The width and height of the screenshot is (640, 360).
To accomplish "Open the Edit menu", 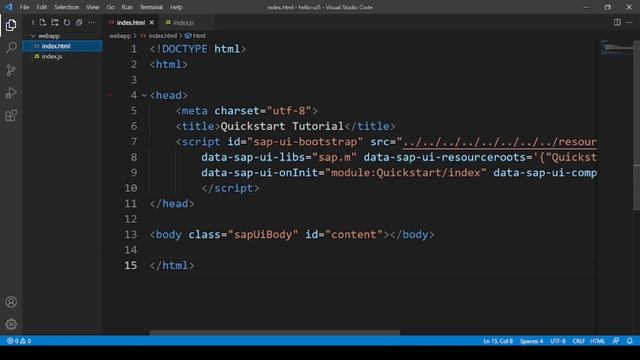I will pos(41,7).
